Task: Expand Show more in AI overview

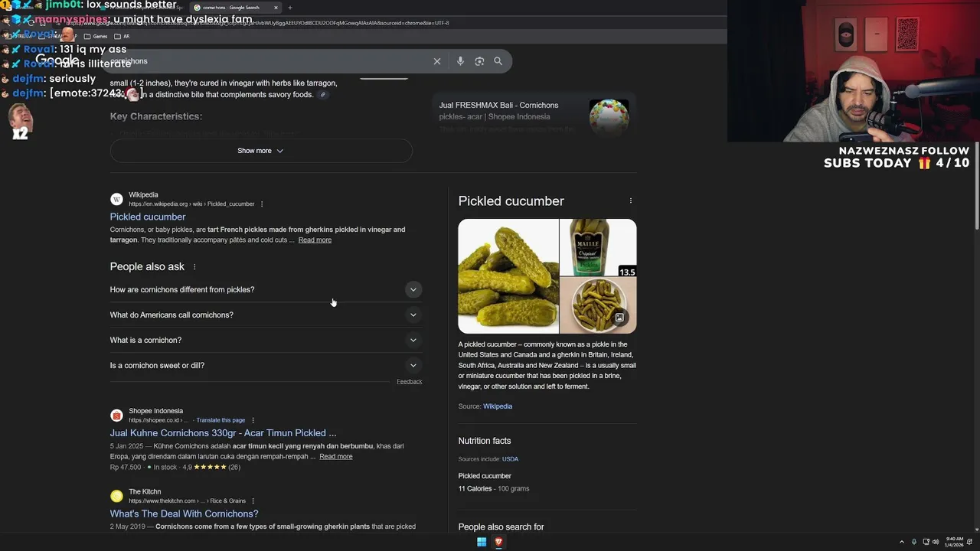Action: [x=261, y=151]
